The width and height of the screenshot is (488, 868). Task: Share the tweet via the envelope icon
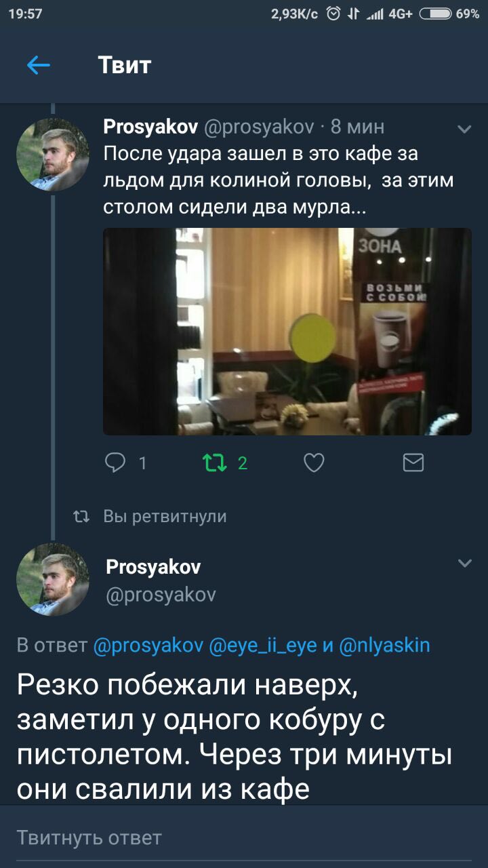click(413, 463)
